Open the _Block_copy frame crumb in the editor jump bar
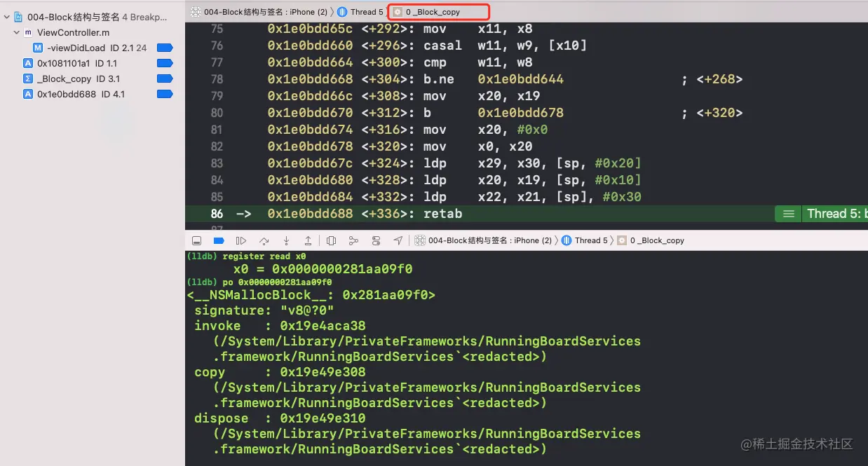This screenshot has height=466, width=868. [427, 12]
